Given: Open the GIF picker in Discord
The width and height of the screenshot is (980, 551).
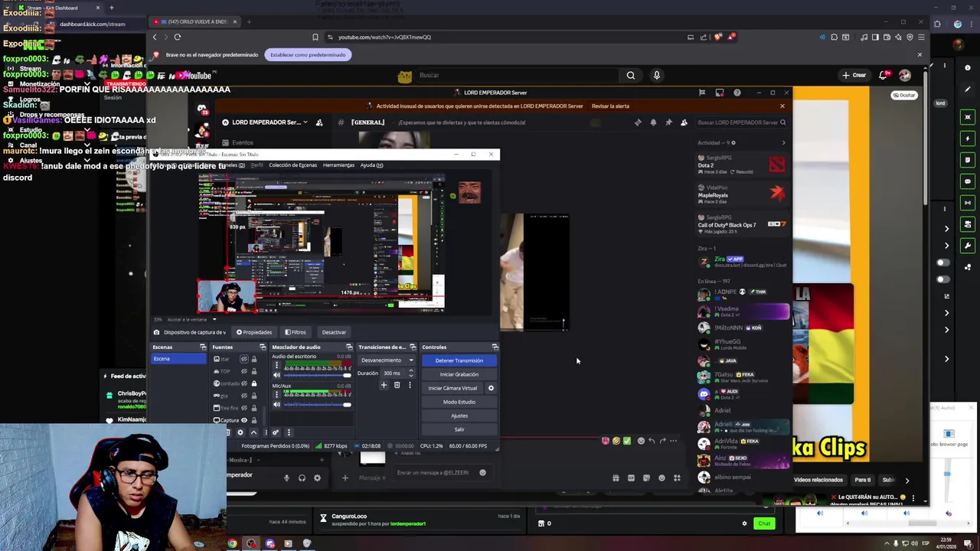Looking at the screenshot, I should click(x=631, y=478).
